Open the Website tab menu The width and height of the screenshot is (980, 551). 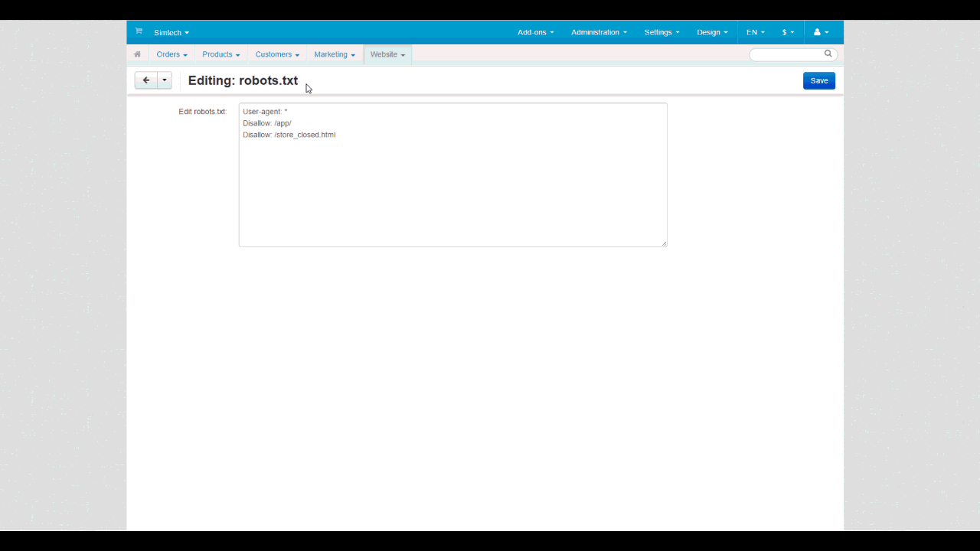(x=387, y=54)
